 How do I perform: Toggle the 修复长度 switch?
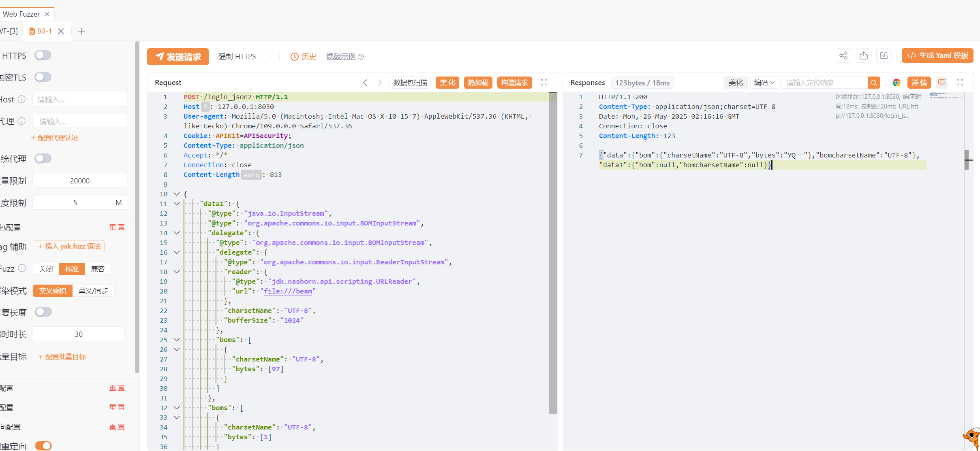[x=43, y=312]
